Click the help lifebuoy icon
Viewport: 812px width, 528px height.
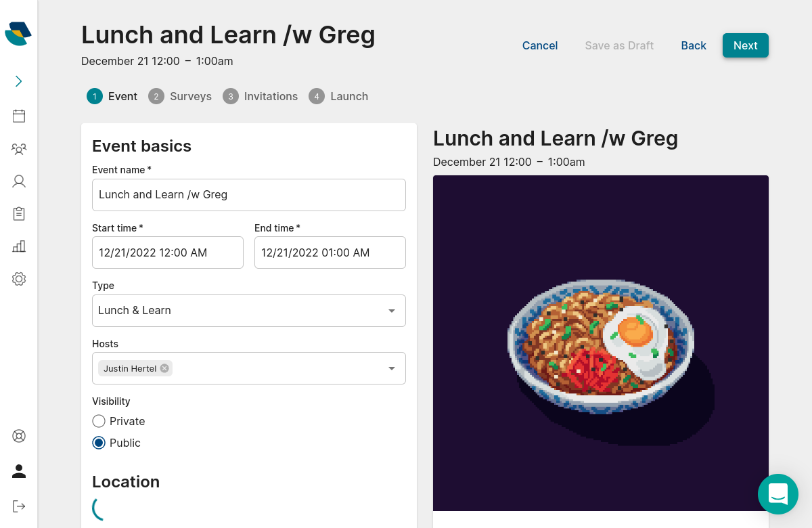(19, 436)
